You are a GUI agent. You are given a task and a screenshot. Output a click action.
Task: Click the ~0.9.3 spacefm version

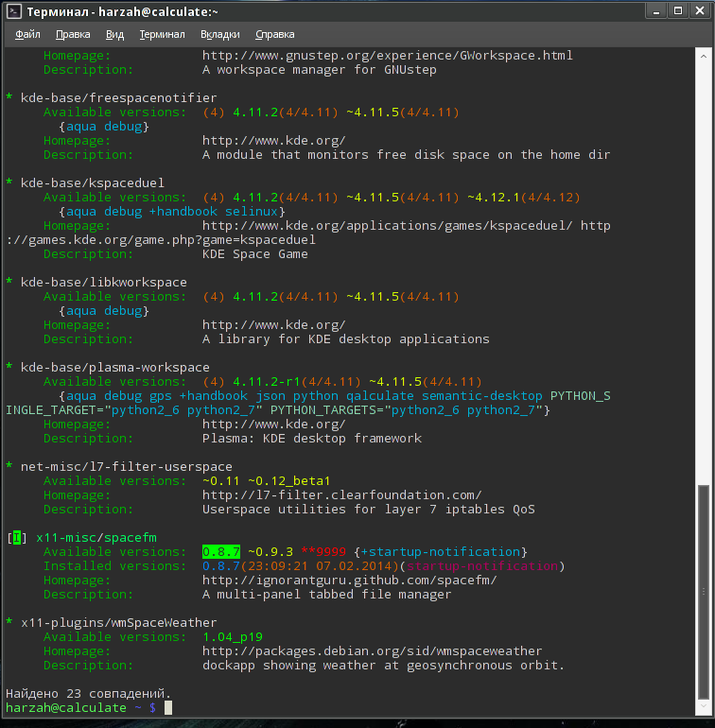(270, 552)
